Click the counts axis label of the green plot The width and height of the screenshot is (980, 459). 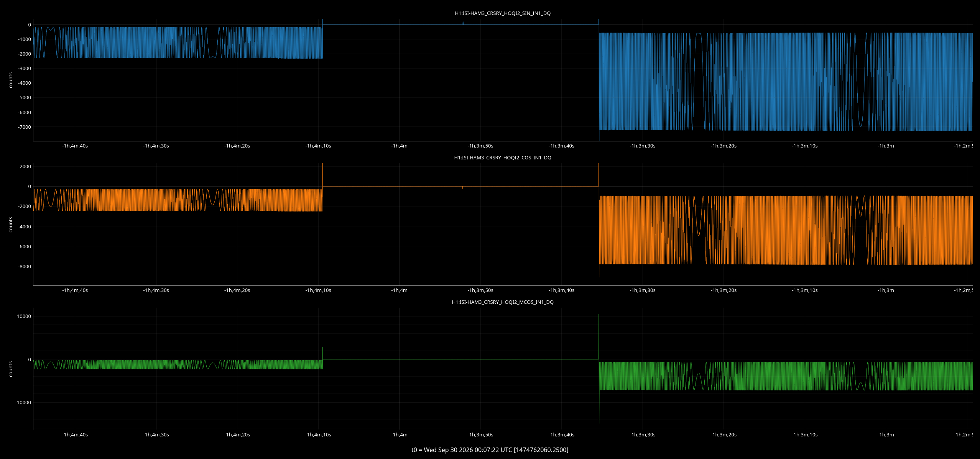11,369
